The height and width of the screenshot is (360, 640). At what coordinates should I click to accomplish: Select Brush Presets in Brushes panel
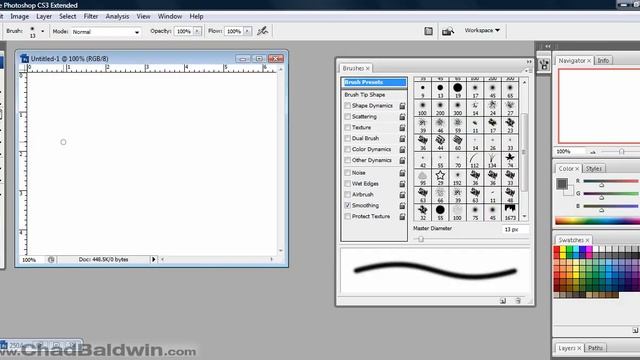[374, 82]
